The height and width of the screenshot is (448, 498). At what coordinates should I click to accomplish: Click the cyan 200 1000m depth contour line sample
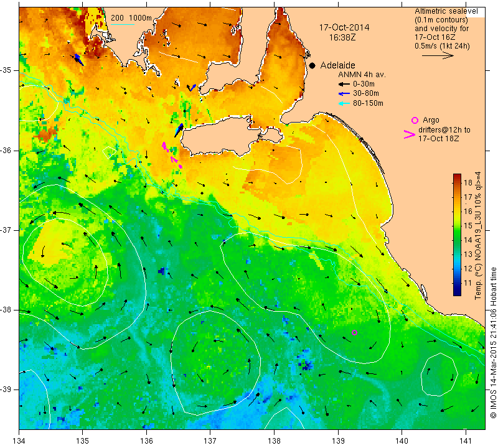(123, 24)
